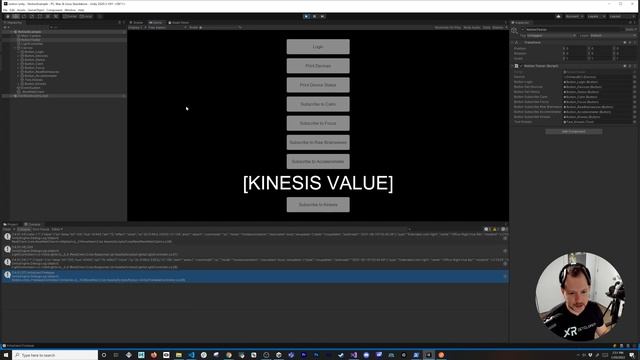
Task: Click object picker for Button Login field
Action: (x=634, y=82)
